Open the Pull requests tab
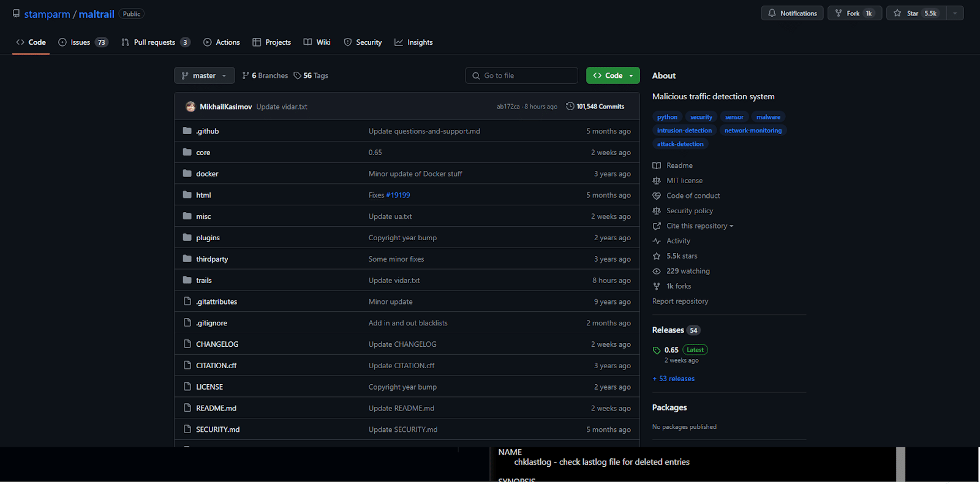 (156, 42)
